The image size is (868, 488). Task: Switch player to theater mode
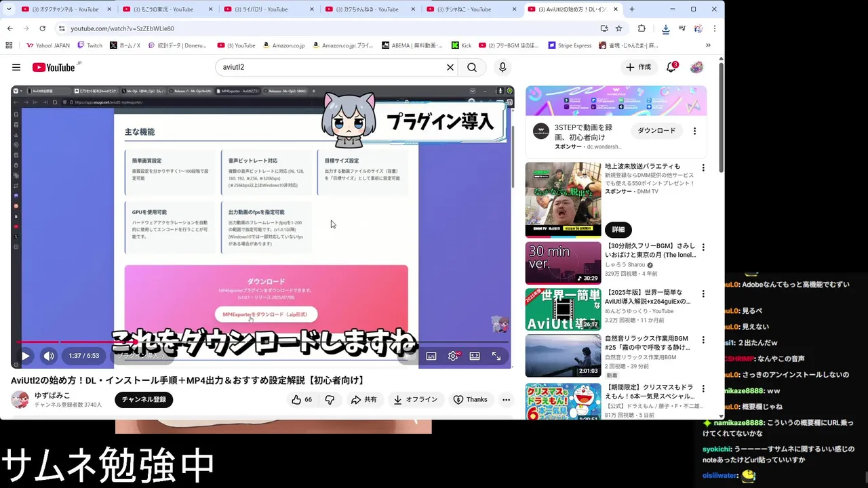pyautogui.click(x=475, y=356)
